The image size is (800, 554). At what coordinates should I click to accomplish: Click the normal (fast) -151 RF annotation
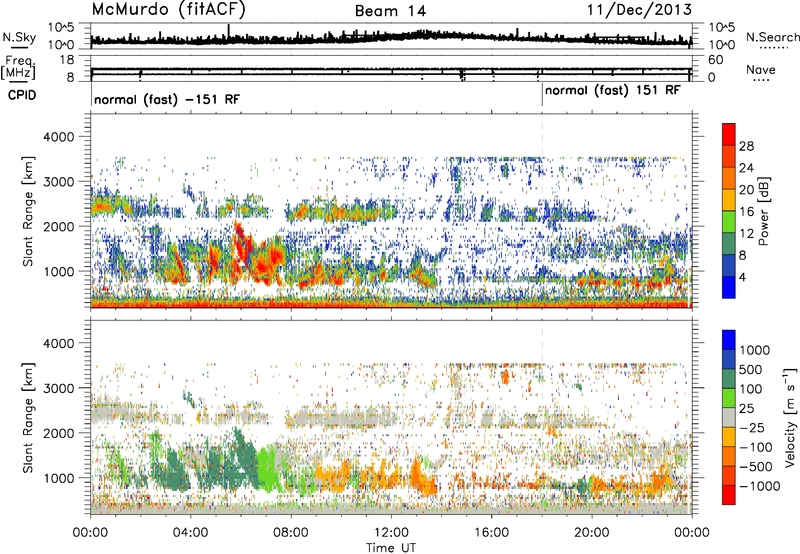[x=167, y=99]
